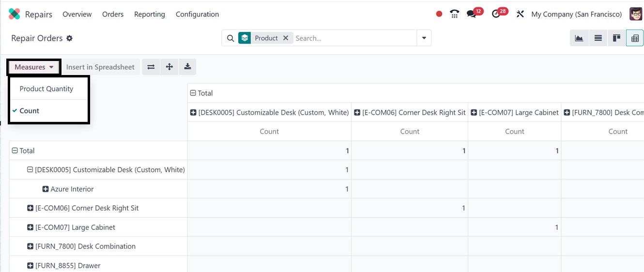Open the activities clock icon

[496, 14]
